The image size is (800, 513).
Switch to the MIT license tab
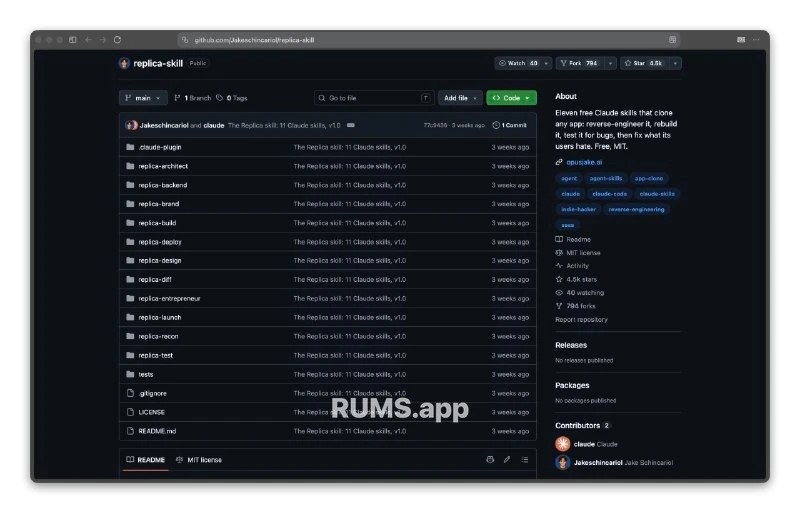199,459
